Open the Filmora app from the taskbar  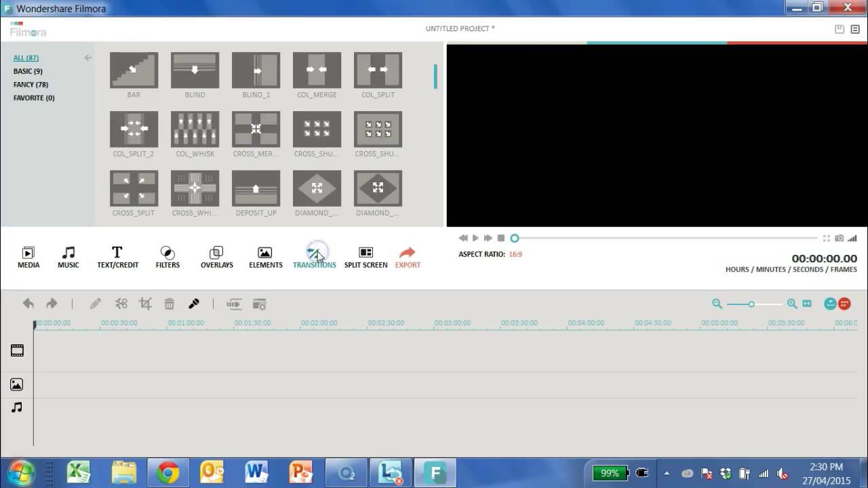[x=435, y=473]
